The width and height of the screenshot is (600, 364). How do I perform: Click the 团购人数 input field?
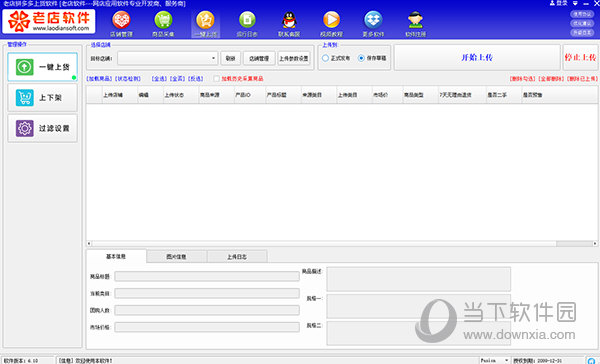tap(207, 310)
